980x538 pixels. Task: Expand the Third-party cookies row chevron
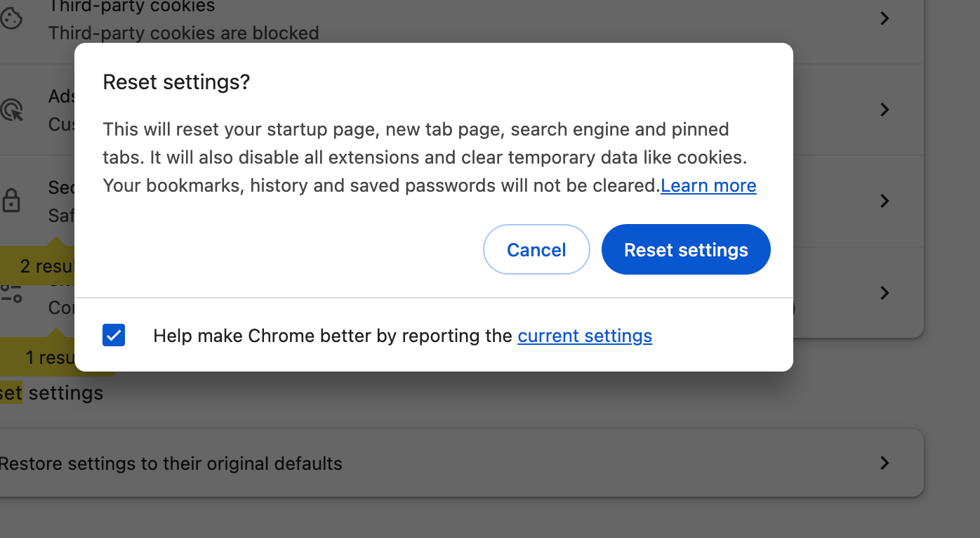pyautogui.click(x=884, y=18)
